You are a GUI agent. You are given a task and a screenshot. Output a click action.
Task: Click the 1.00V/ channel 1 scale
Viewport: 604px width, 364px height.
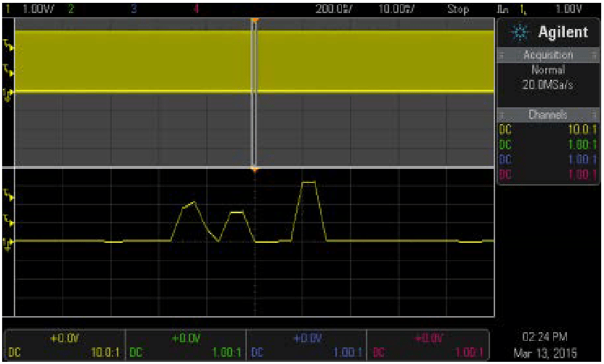click(x=39, y=9)
